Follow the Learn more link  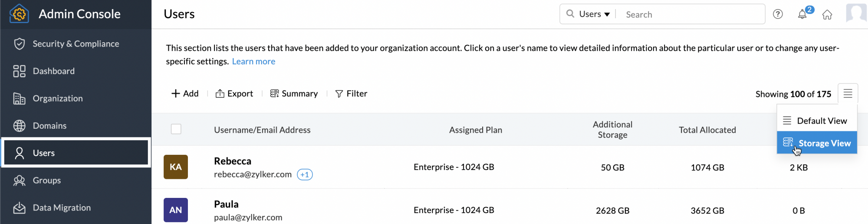click(x=253, y=61)
